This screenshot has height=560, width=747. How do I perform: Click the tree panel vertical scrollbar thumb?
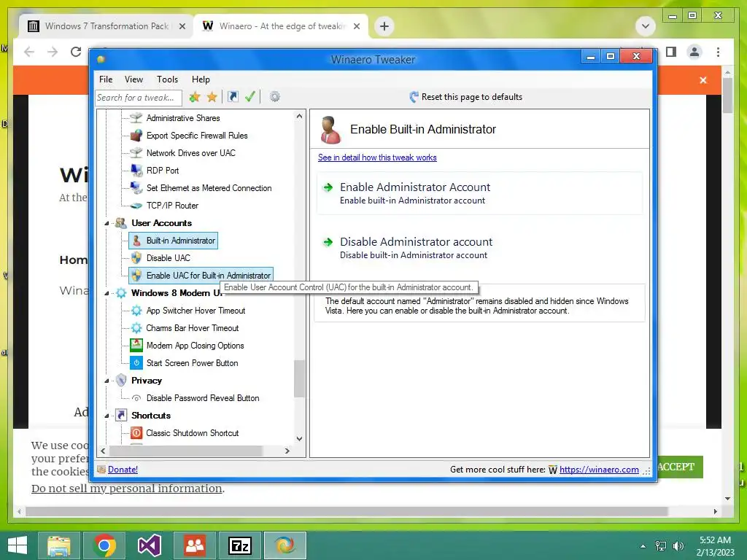(x=298, y=378)
